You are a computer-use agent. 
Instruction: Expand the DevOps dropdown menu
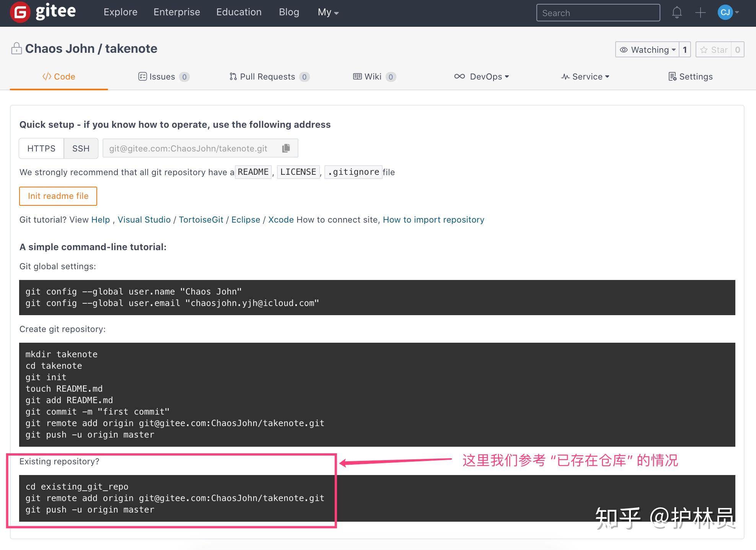[481, 76]
